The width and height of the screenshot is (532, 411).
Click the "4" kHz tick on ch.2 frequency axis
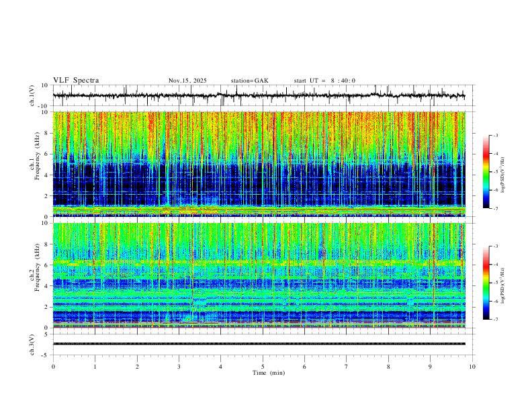46,286
